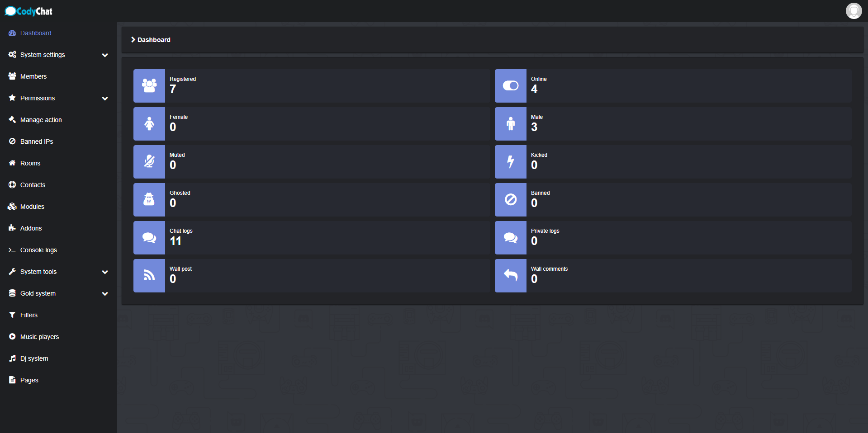Open the Members menu item
The image size is (868, 433).
(x=33, y=76)
